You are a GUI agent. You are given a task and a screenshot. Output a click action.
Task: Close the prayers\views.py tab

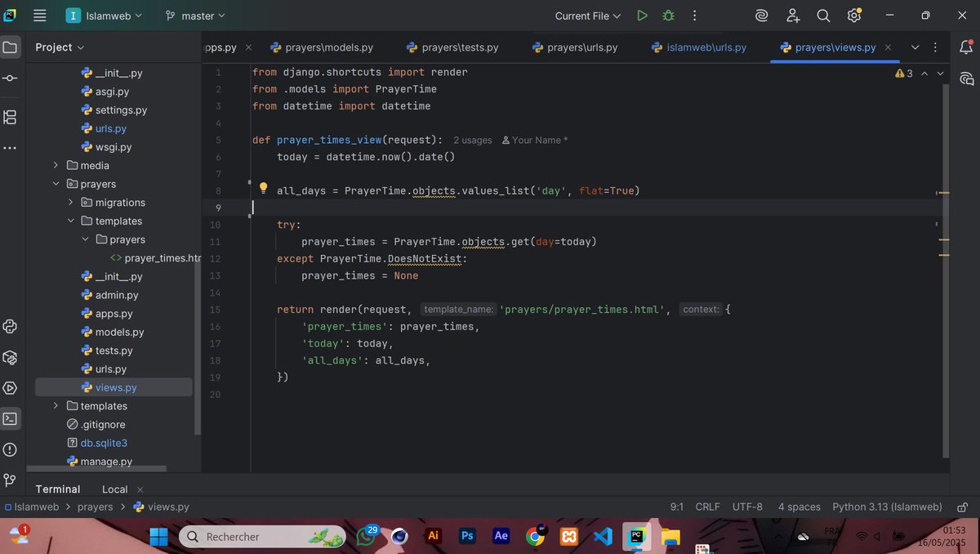[888, 47]
